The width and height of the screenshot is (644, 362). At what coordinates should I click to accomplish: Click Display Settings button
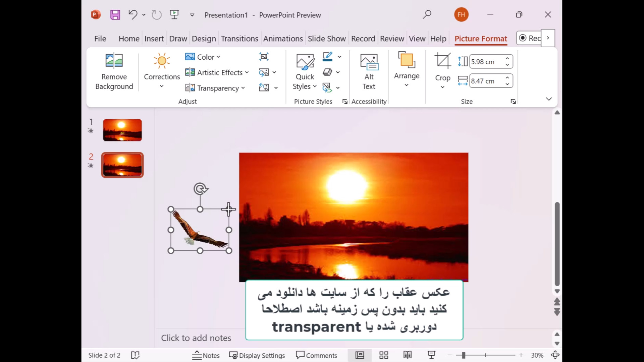tap(257, 355)
